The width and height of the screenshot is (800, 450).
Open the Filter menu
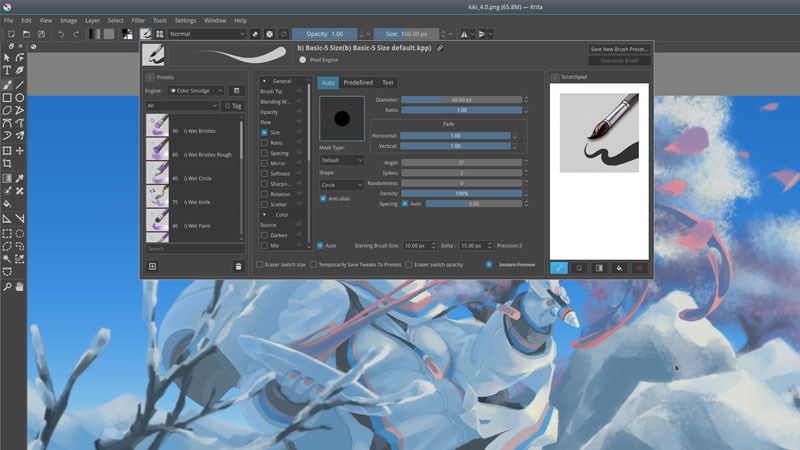(138, 20)
